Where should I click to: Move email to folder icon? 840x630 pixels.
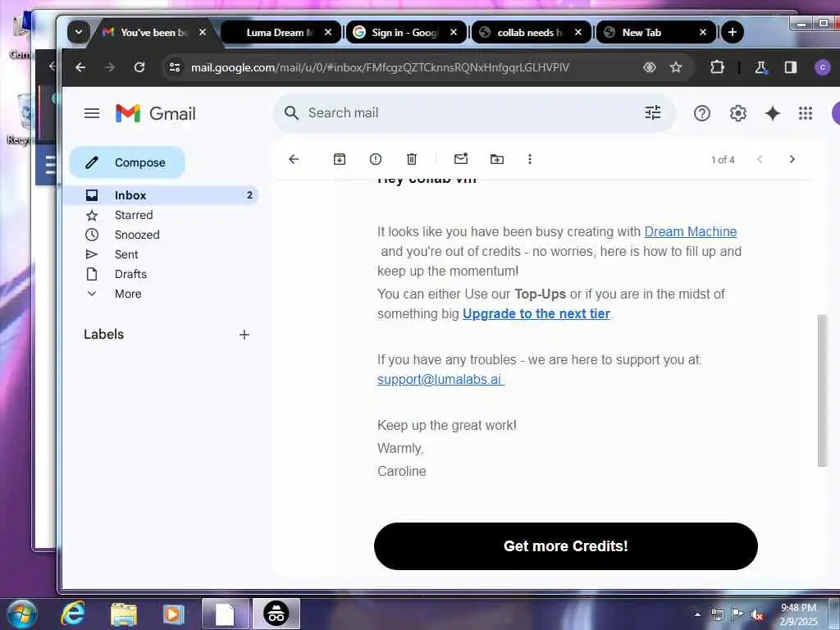click(496, 159)
